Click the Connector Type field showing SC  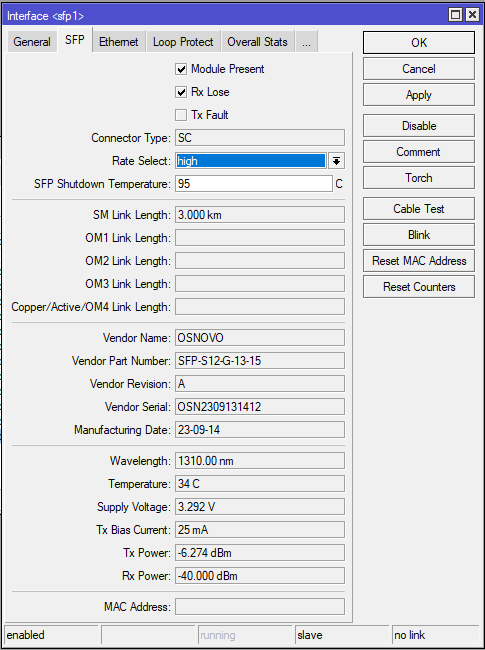pos(260,138)
